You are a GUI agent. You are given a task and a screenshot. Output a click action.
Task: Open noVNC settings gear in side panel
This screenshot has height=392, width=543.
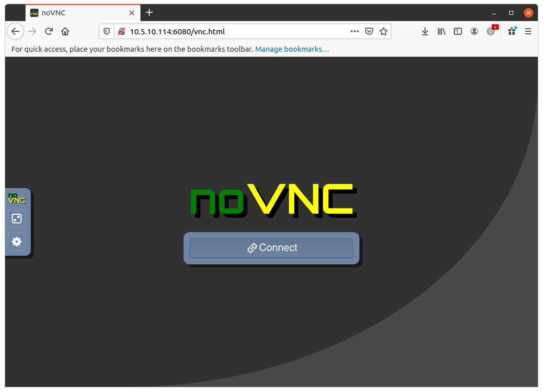16,241
